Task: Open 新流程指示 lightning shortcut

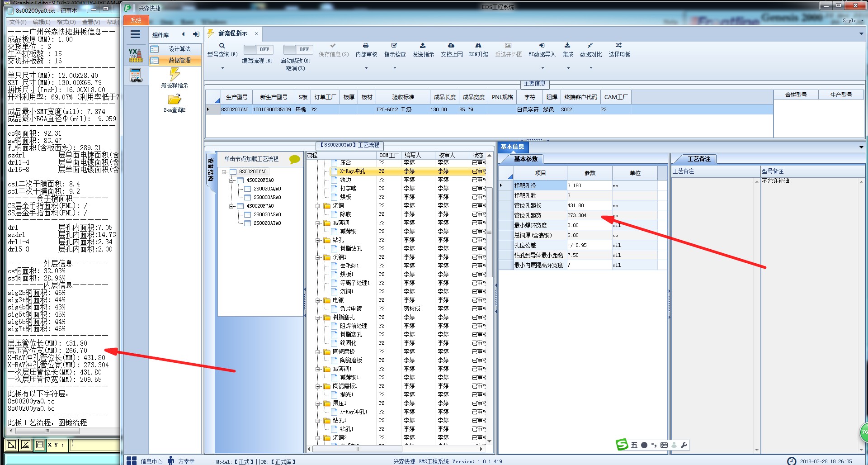Action: (175, 78)
